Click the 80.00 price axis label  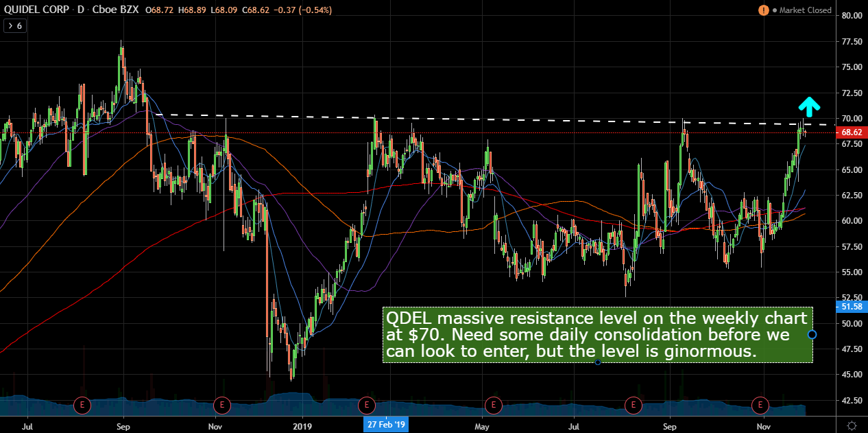[852, 16]
